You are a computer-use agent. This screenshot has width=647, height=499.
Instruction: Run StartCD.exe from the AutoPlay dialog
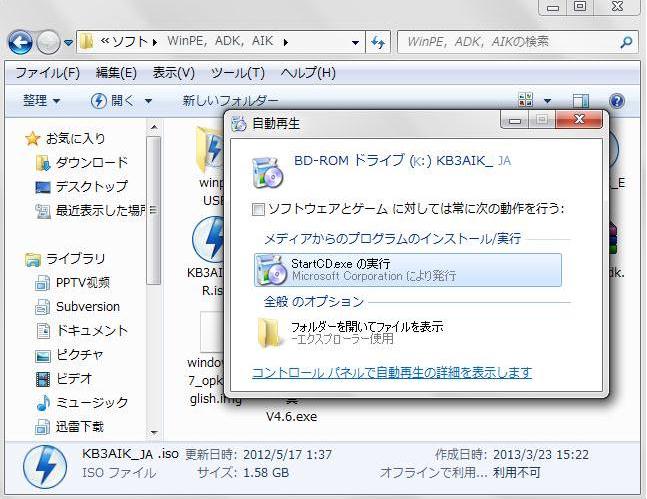pos(408,270)
